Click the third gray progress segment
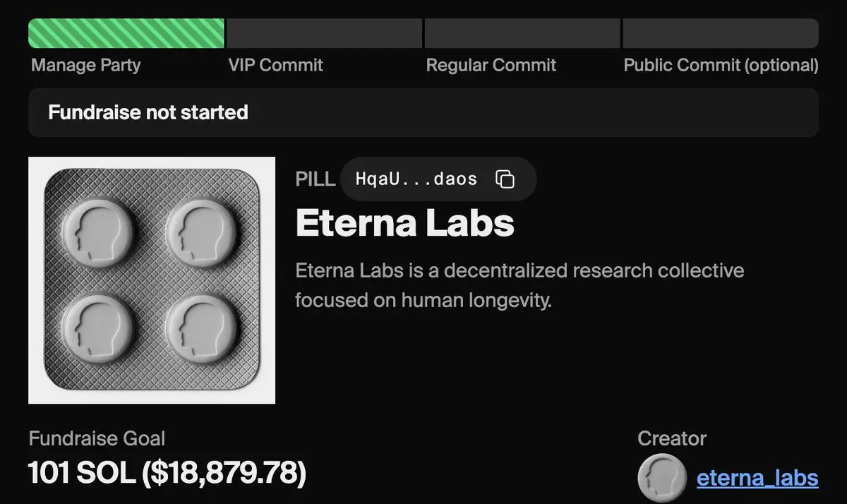 pos(522,33)
